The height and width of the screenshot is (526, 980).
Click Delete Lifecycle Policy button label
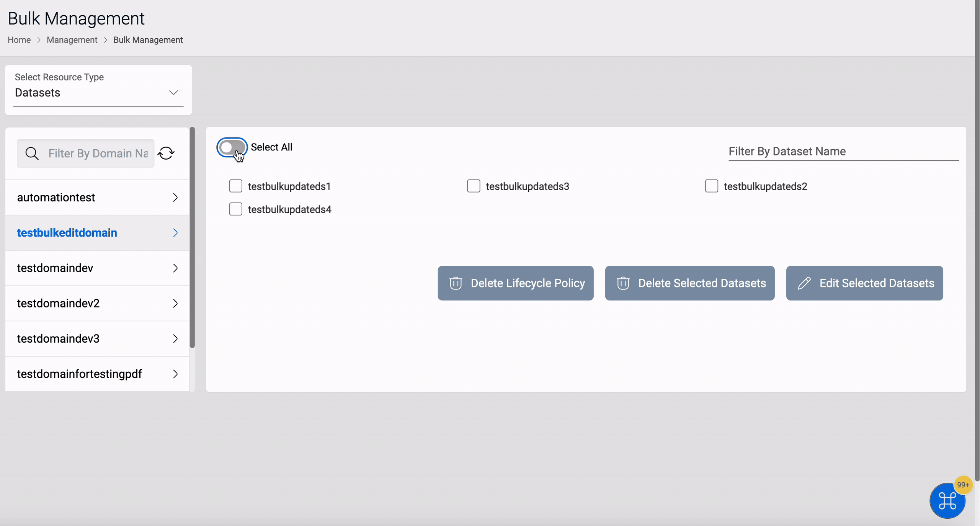point(528,283)
